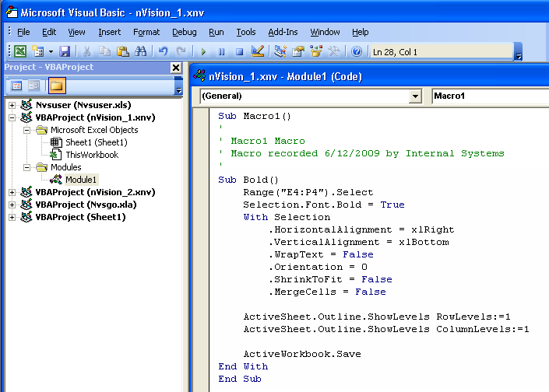Open the Format menu
549x392 pixels.
point(146,32)
